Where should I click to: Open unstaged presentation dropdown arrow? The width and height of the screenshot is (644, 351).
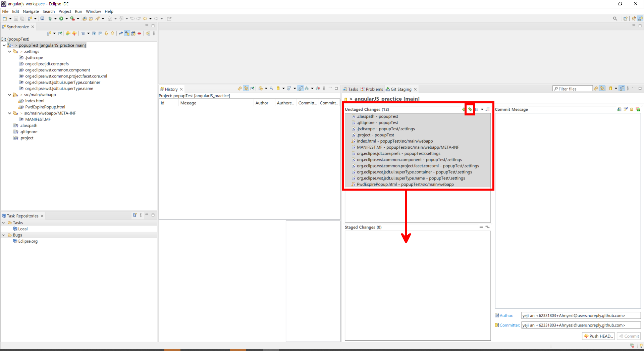tap(482, 109)
